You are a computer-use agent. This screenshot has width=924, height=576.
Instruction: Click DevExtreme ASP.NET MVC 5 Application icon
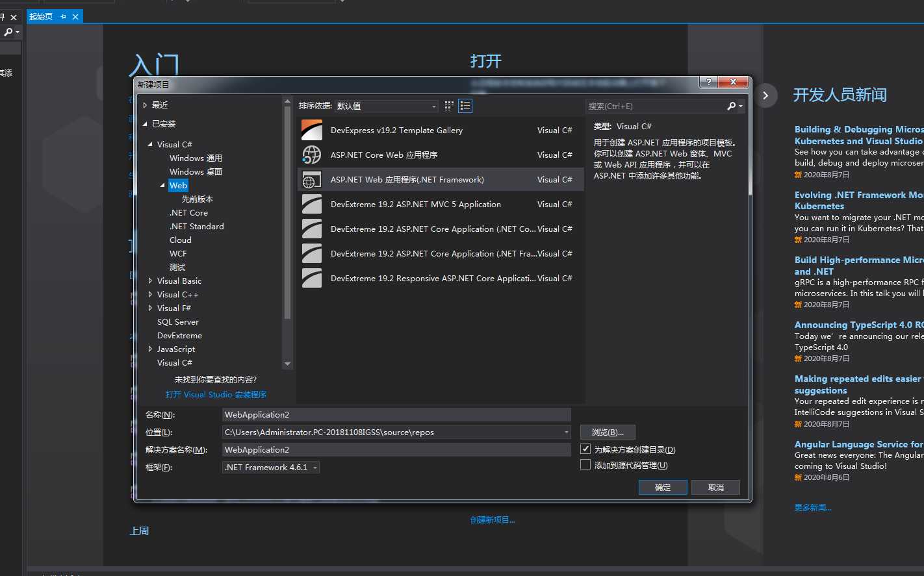click(x=312, y=205)
